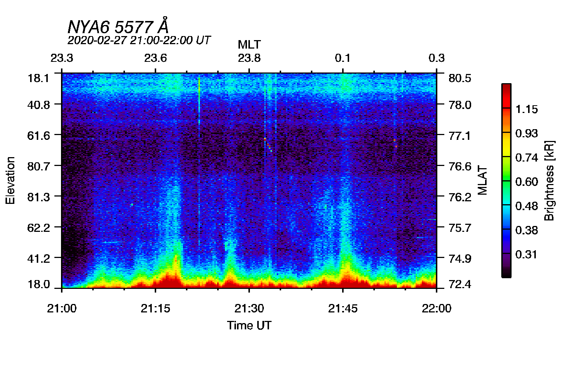Click colorbar value '0.31'
The width and height of the screenshot is (588, 368).
pyautogui.click(x=527, y=255)
